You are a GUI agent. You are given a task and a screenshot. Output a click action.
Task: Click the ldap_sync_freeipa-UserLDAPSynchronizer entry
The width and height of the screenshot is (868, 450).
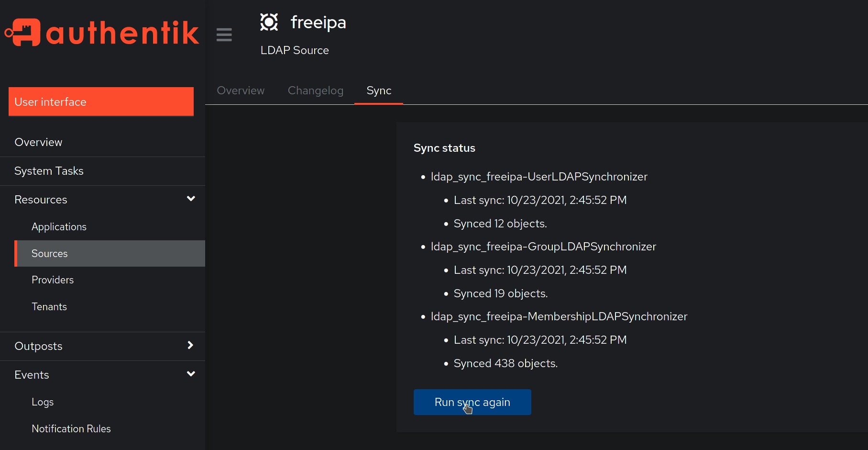pyautogui.click(x=539, y=176)
